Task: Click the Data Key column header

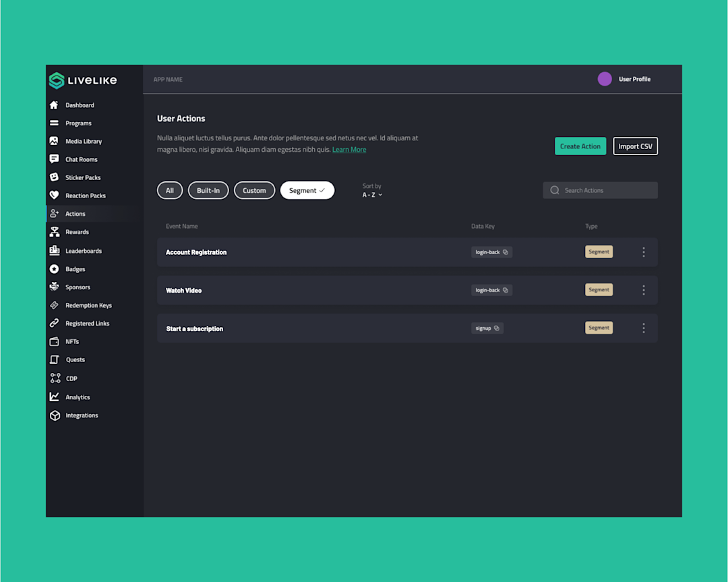Action: point(483,226)
